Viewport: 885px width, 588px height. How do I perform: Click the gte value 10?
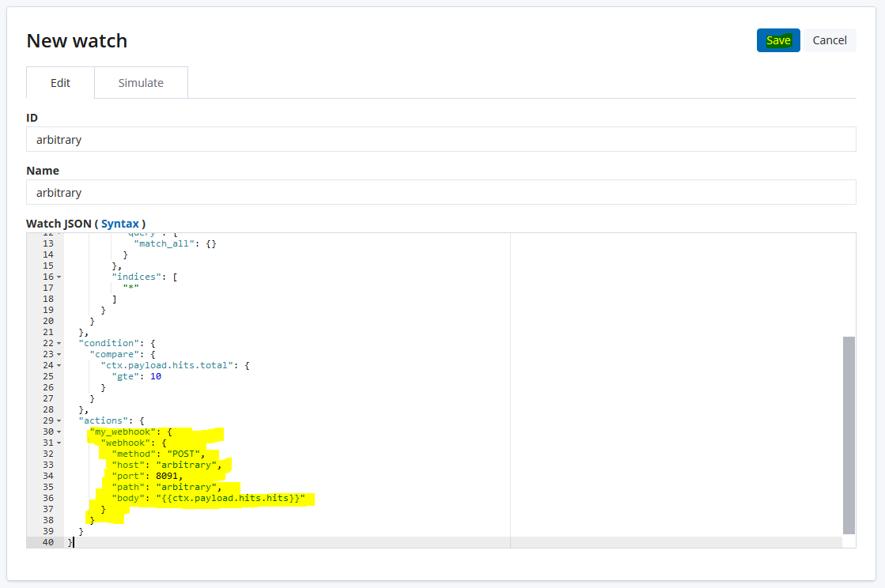156,377
